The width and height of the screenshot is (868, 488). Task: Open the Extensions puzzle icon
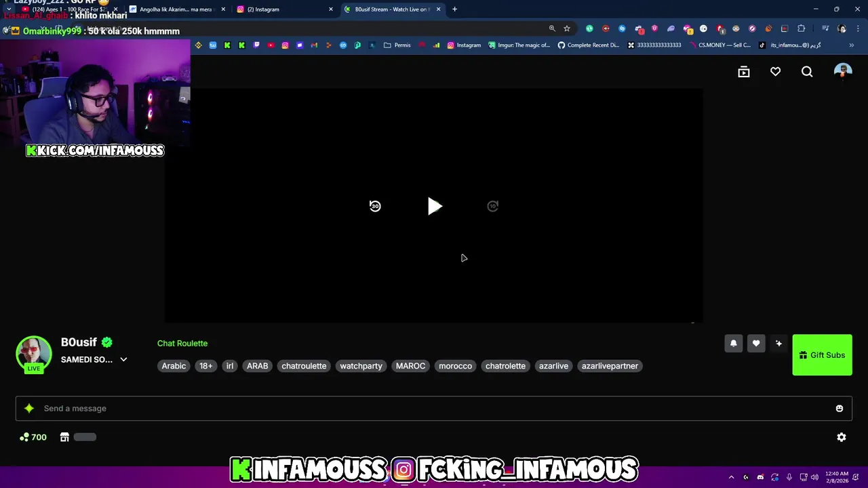pos(801,28)
